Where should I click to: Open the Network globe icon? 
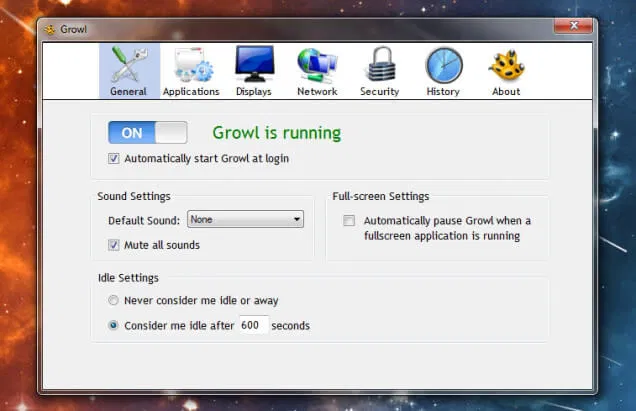coord(317,65)
